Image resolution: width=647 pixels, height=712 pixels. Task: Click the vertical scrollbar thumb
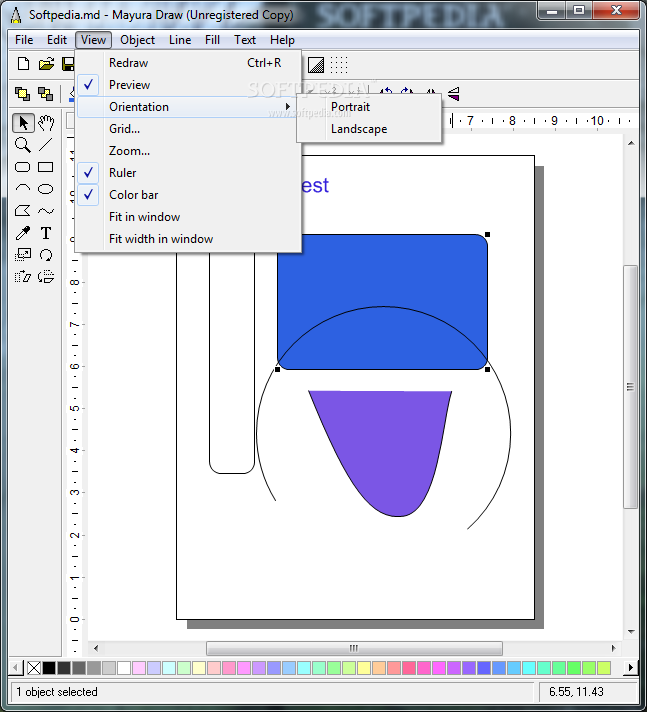coord(630,387)
